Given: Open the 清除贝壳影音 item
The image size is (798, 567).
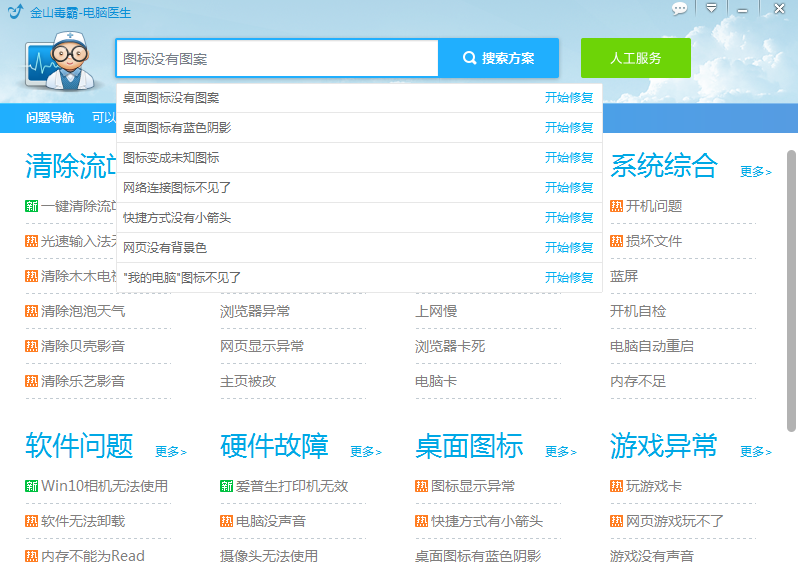Looking at the screenshot, I should pos(83,346).
